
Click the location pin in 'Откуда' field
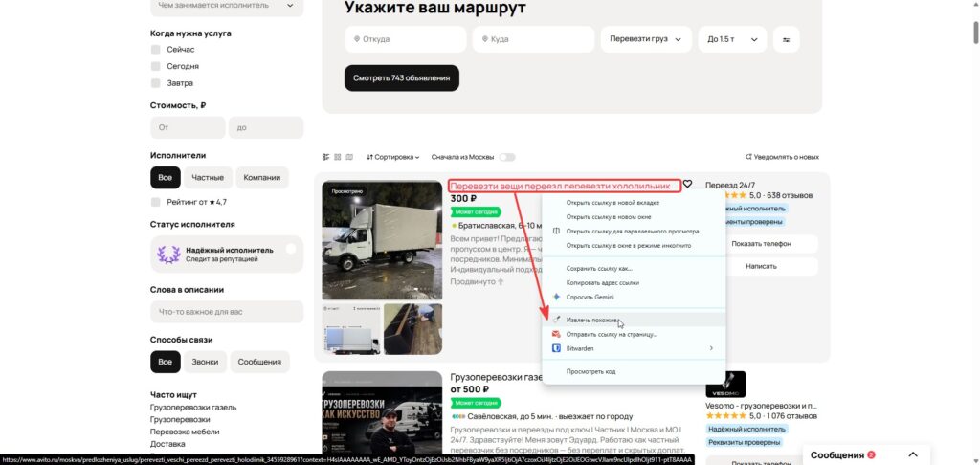coord(357,39)
